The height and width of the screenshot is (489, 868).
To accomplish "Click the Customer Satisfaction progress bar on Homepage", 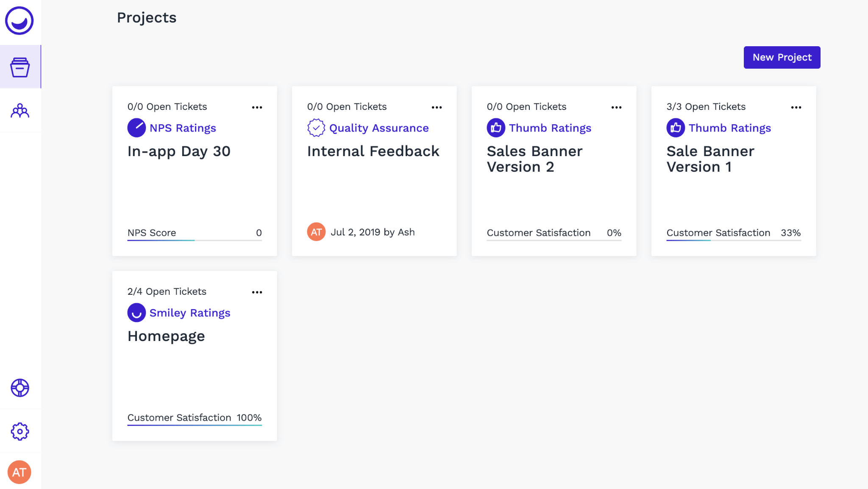I will coord(195,426).
